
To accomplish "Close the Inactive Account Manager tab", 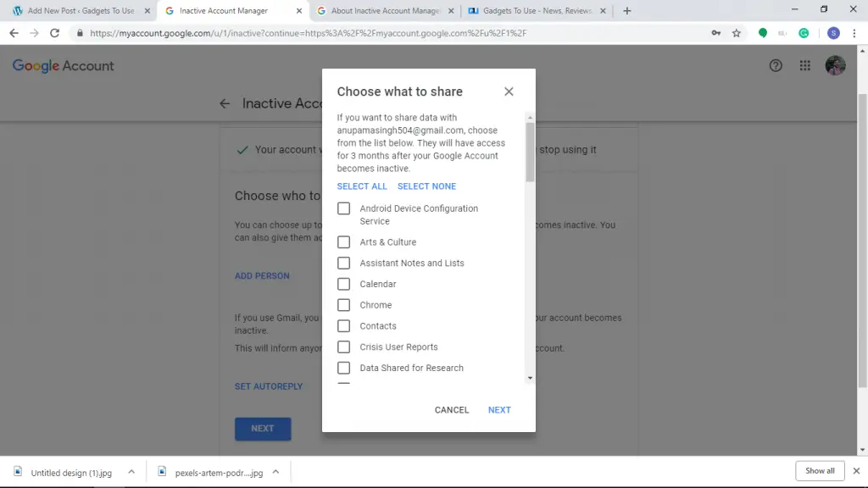I will point(299,10).
